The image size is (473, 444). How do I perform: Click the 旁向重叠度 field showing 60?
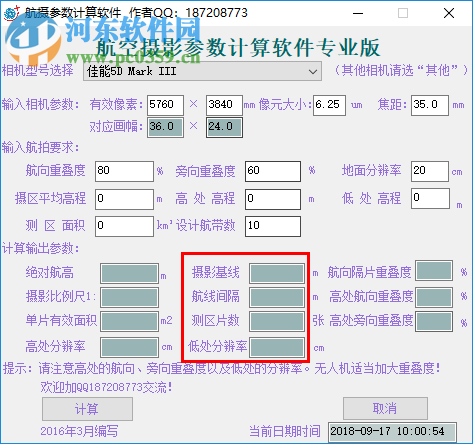273,171
